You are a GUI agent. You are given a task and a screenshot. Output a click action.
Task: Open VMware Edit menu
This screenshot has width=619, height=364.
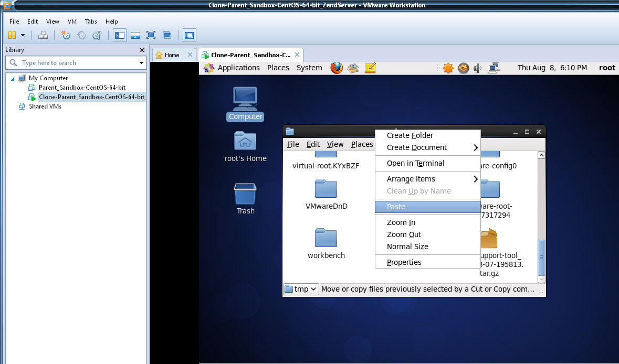[33, 22]
